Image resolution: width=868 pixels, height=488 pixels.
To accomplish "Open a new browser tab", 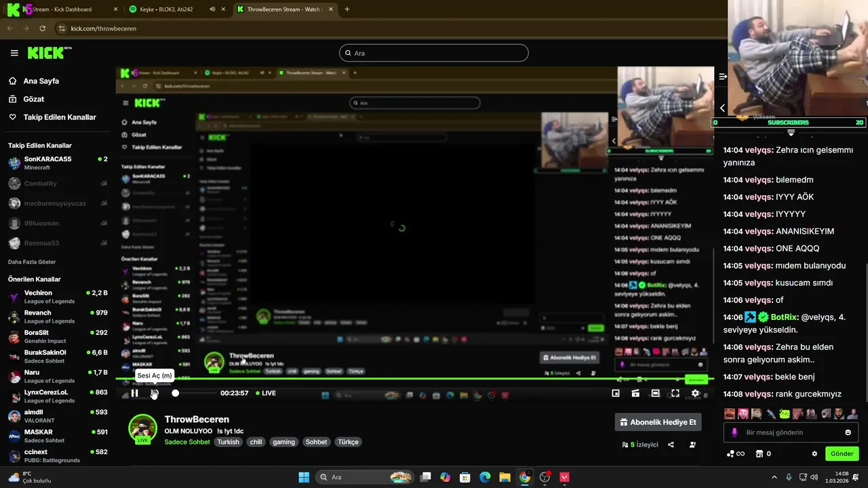I will (x=347, y=9).
